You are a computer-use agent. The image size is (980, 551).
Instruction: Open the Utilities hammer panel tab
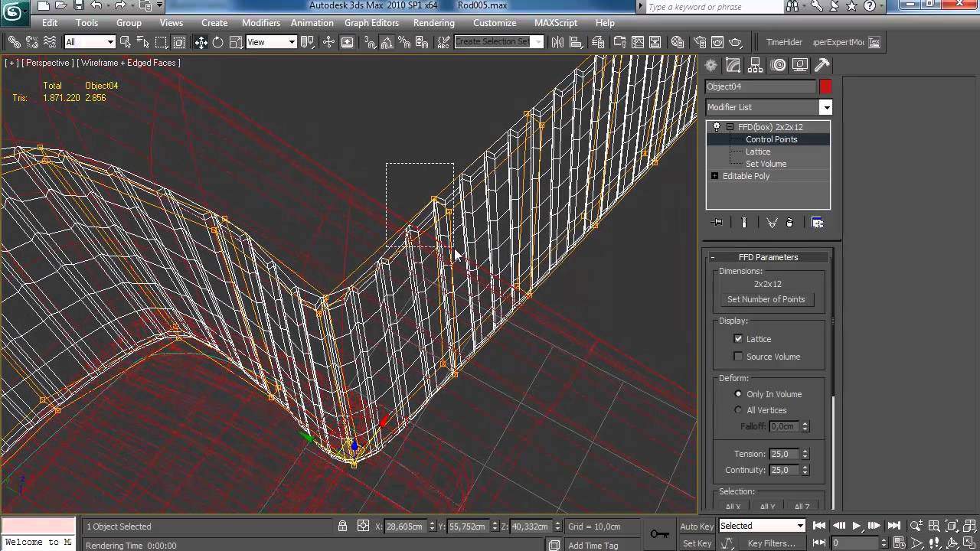click(x=822, y=65)
